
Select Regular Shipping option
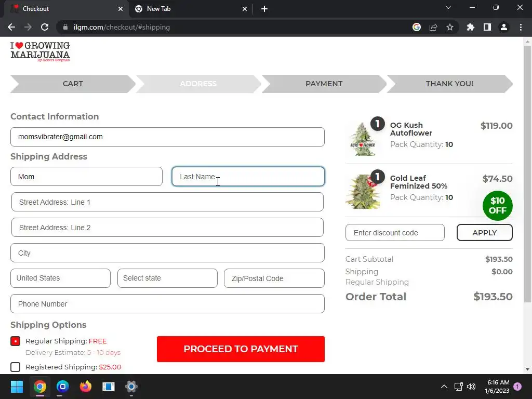click(x=15, y=341)
